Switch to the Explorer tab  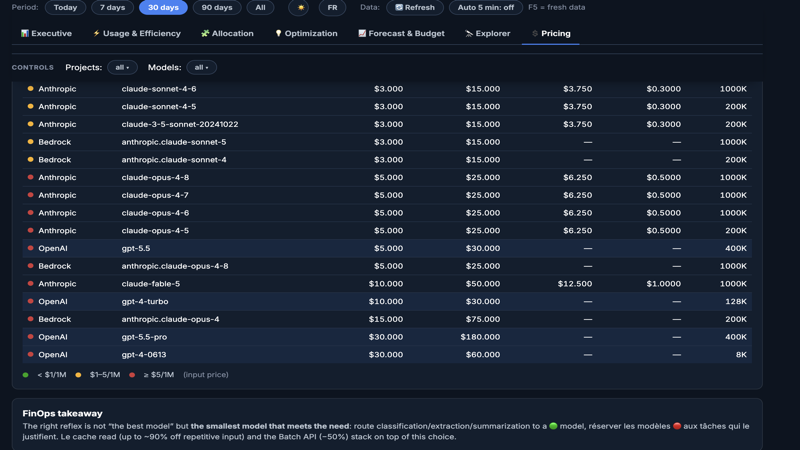coord(488,33)
